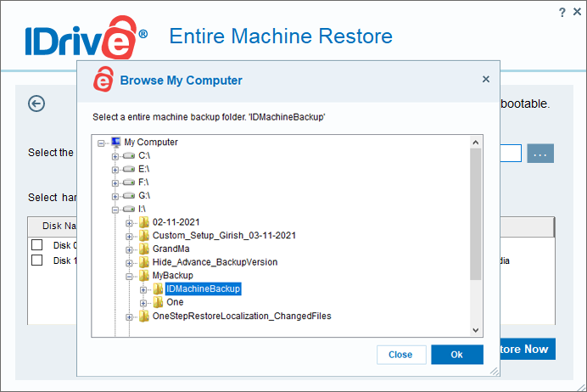Click the G:\ drive icon

tap(129, 195)
